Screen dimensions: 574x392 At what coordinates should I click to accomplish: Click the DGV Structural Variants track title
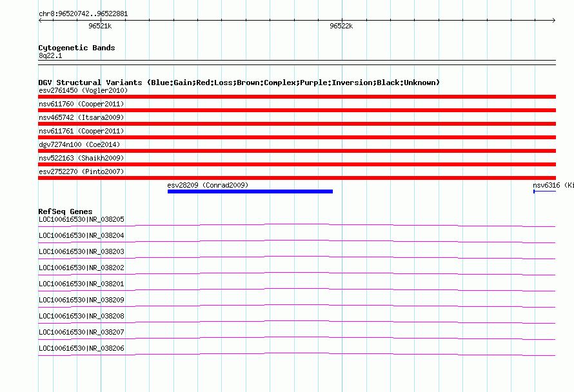point(239,83)
